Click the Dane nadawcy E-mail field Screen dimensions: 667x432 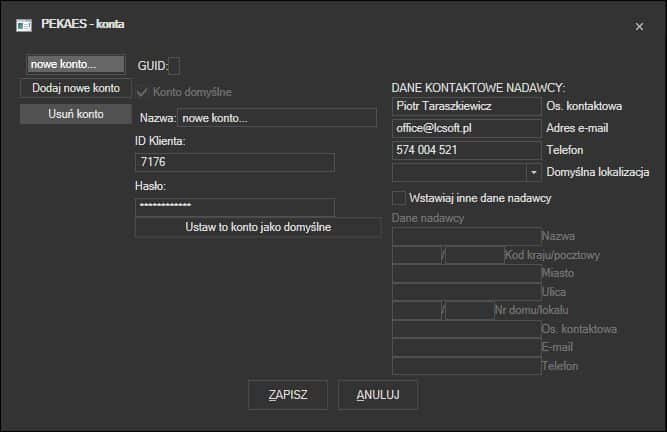coord(466,347)
